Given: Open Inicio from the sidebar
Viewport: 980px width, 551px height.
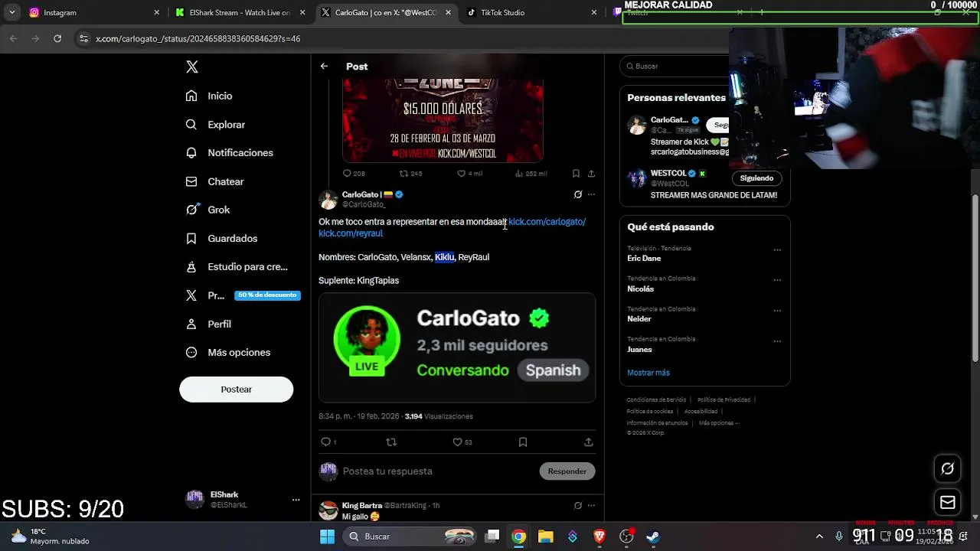Looking at the screenshot, I should (210, 96).
